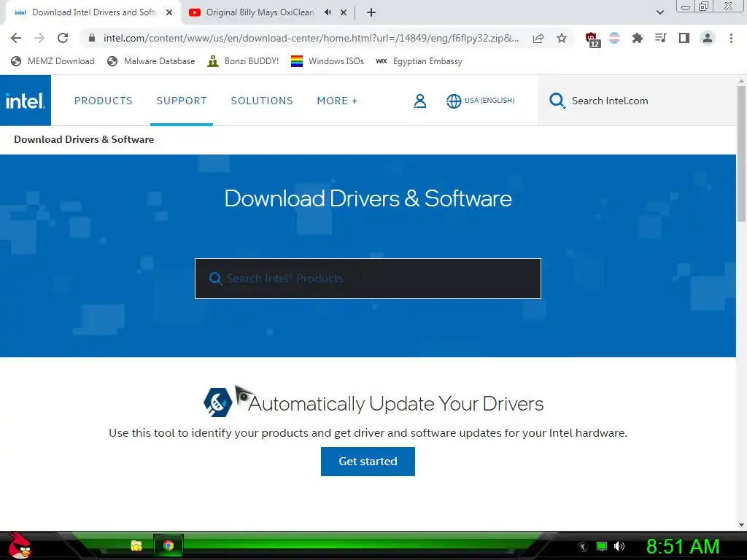This screenshot has width=747, height=560.
Task: Open the Chrome profile avatar
Action: (x=708, y=38)
